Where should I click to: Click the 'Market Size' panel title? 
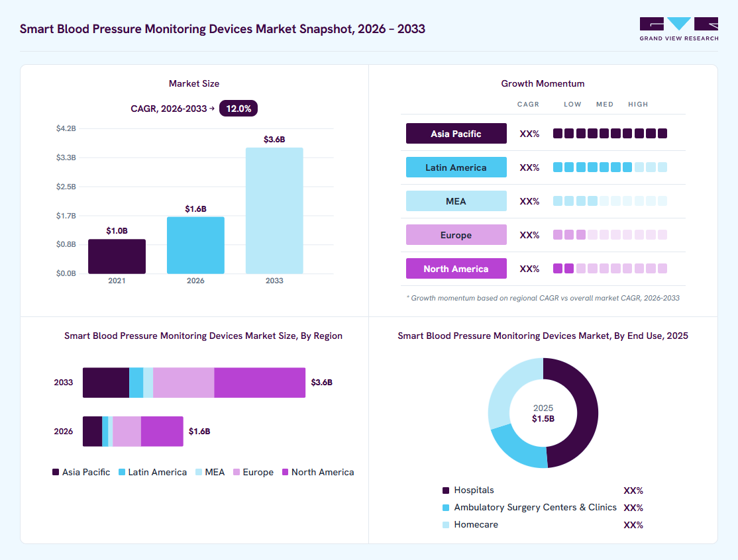click(x=194, y=83)
